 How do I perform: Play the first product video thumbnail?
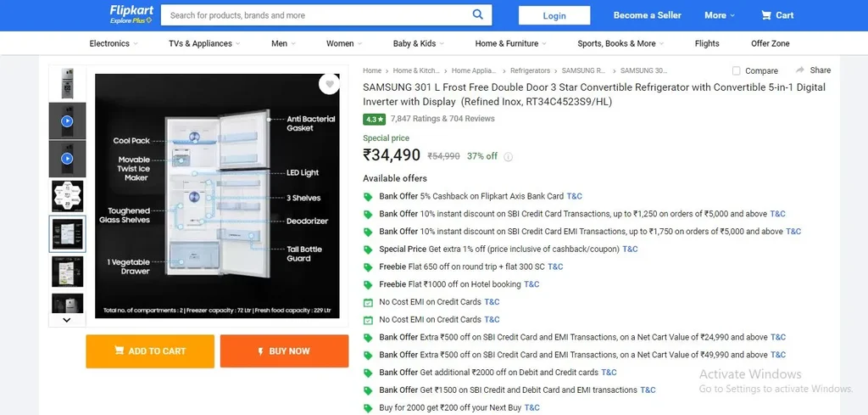[x=67, y=121]
